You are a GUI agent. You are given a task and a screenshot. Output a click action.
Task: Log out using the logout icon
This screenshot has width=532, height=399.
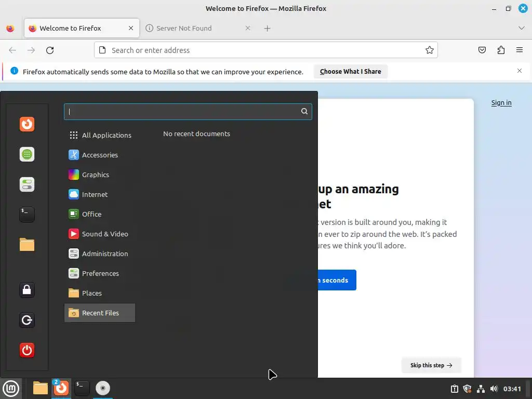pyautogui.click(x=27, y=320)
